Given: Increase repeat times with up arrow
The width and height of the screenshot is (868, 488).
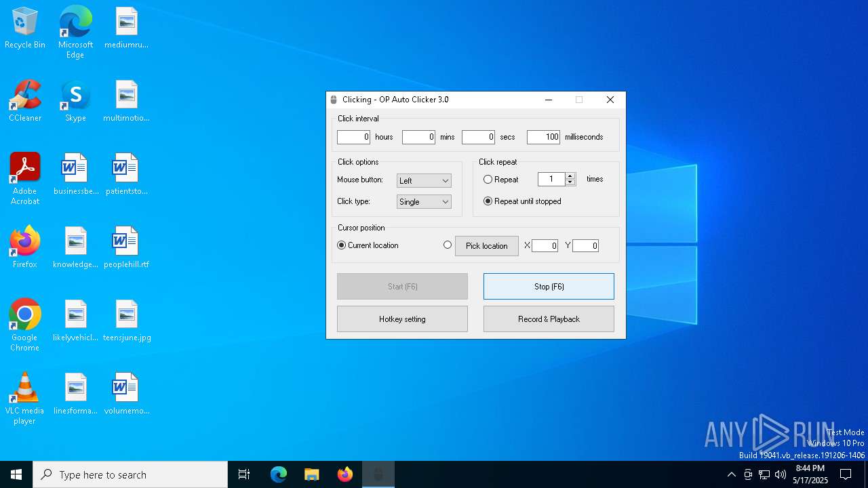Looking at the screenshot, I should point(570,176).
